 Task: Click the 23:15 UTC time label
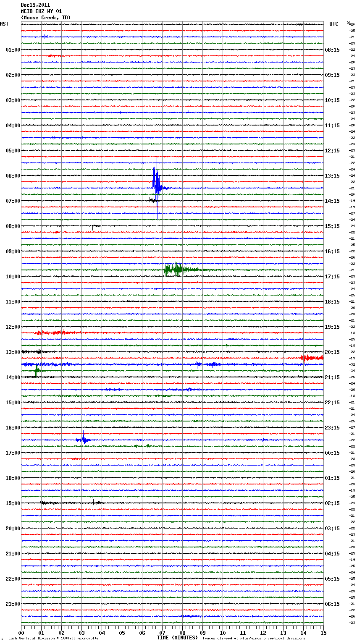point(332,428)
